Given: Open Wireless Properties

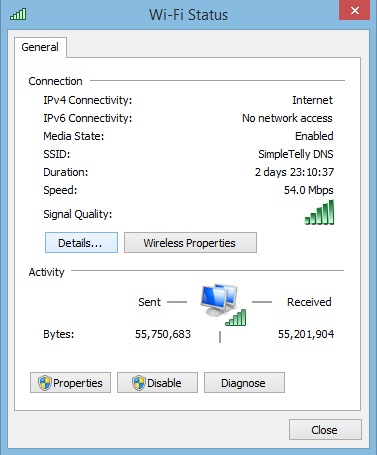Looking at the screenshot, I should coord(190,243).
